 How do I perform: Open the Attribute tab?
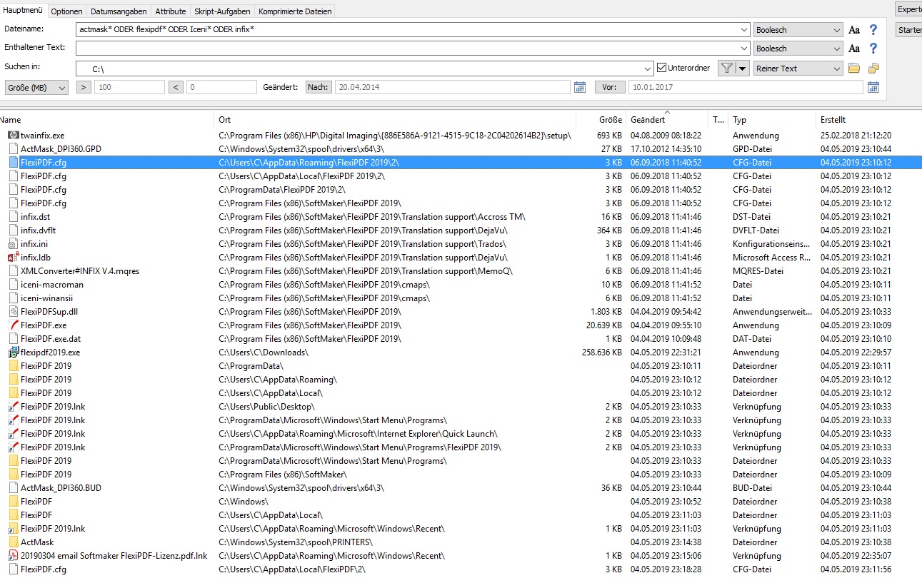click(171, 11)
